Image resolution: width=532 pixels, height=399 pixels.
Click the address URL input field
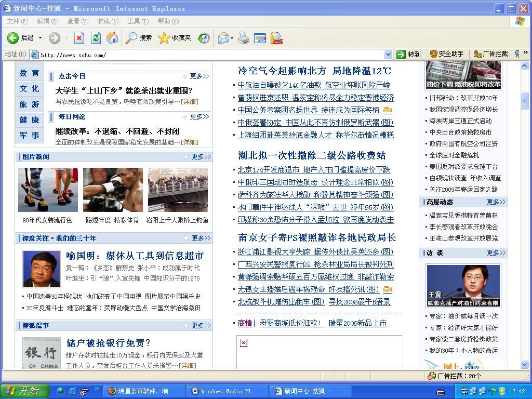(x=208, y=55)
